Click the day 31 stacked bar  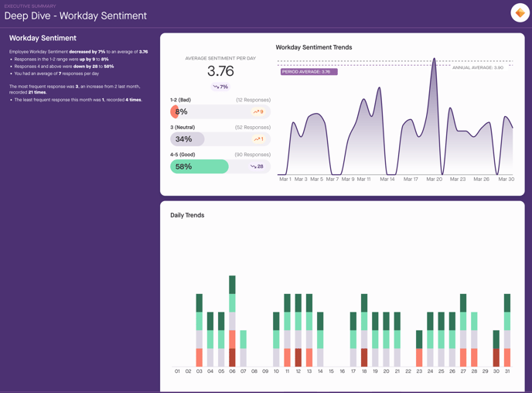point(507,330)
